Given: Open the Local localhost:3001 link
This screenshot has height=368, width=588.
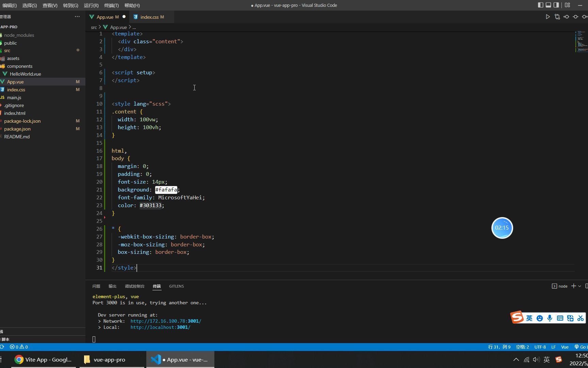Looking at the screenshot, I should [x=160, y=327].
